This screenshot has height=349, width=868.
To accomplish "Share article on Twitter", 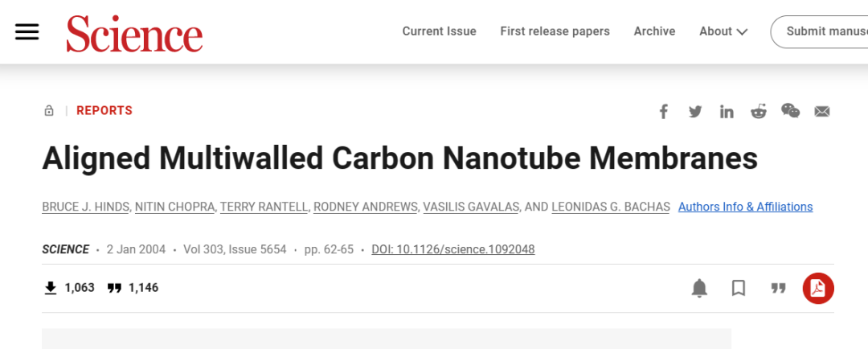I will [695, 112].
